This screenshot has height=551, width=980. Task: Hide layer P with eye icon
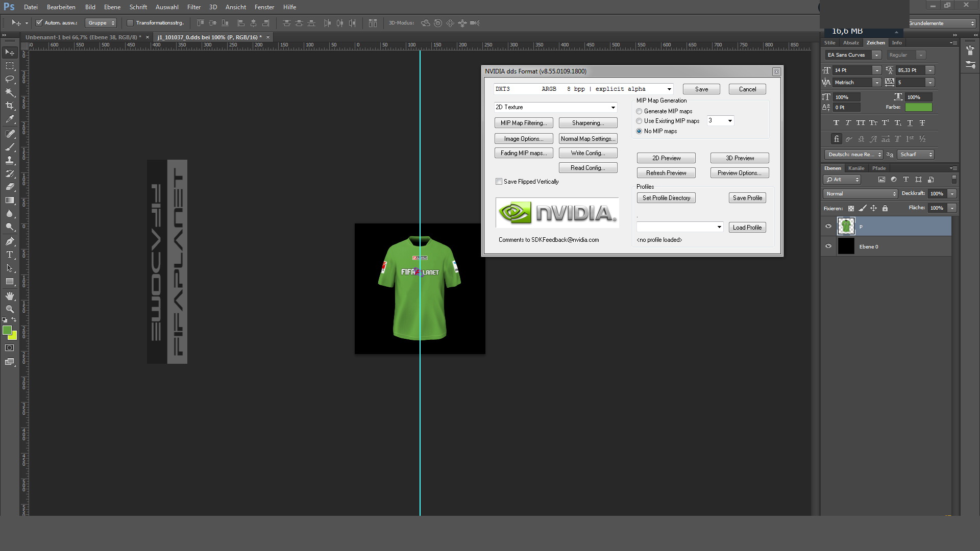coord(828,227)
